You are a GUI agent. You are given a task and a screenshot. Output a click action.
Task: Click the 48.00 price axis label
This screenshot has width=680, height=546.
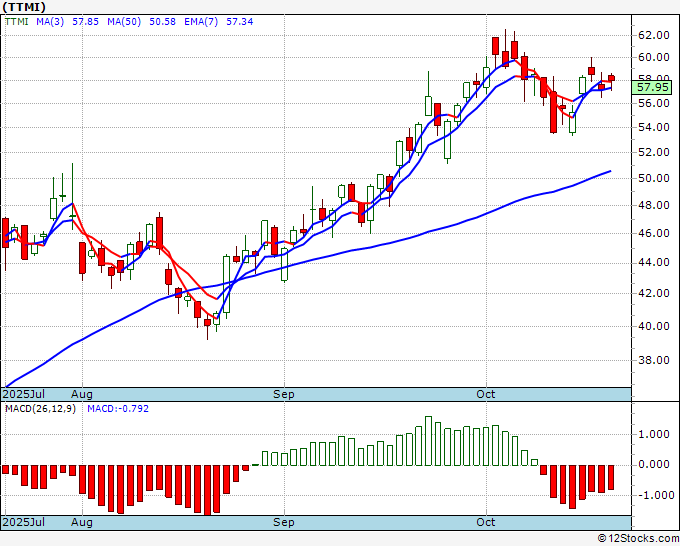coord(654,205)
